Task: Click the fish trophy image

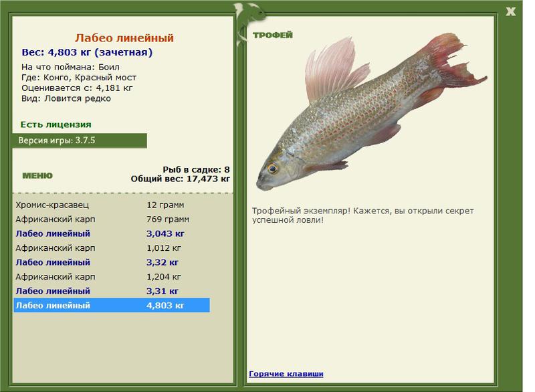Action: coord(371,112)
